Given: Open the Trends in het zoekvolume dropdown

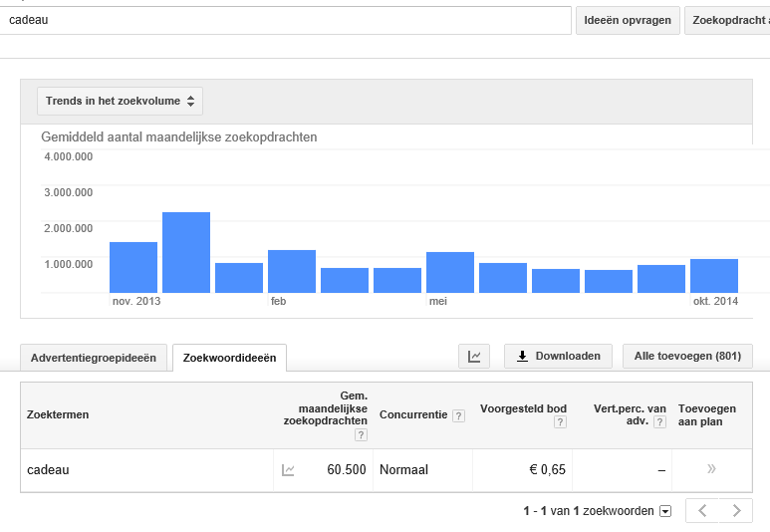Looking at the screenshot, I should (120, 102).
